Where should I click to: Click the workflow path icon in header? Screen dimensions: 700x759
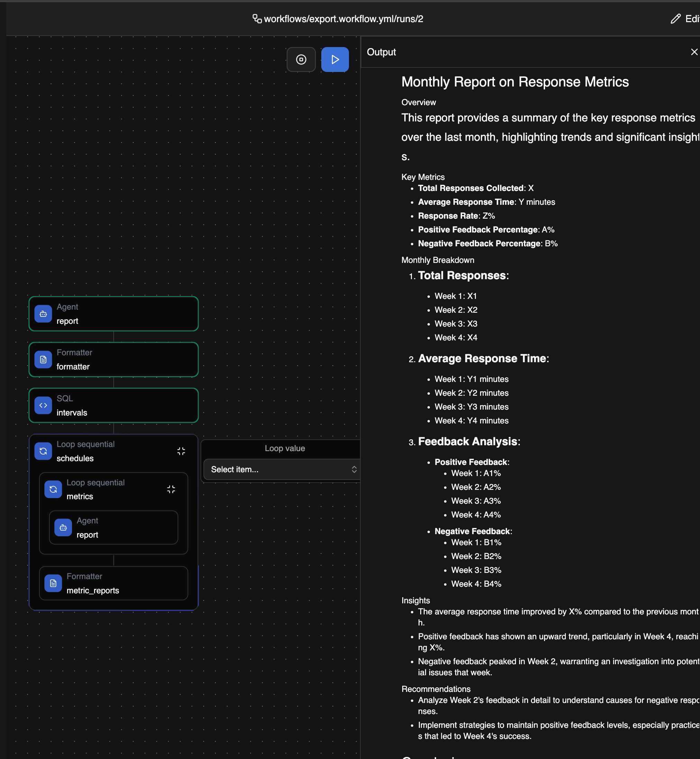click(x=257, y=19)
